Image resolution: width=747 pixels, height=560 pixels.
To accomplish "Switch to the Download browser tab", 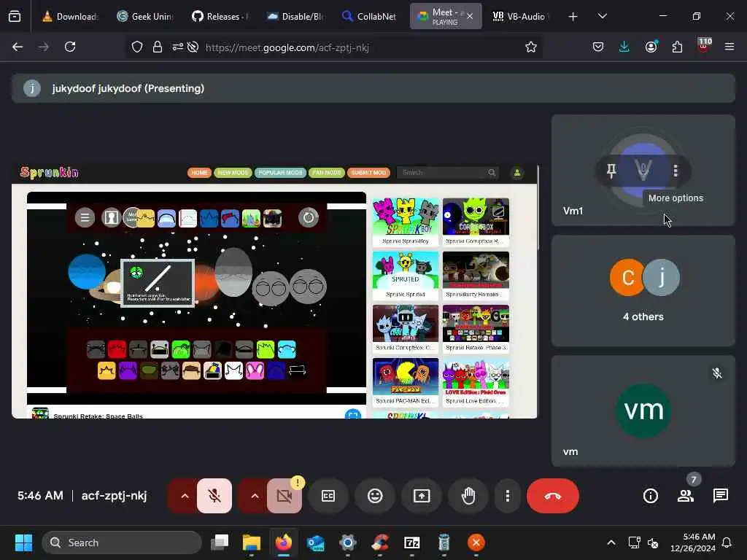I will click(x=71, y=16).
